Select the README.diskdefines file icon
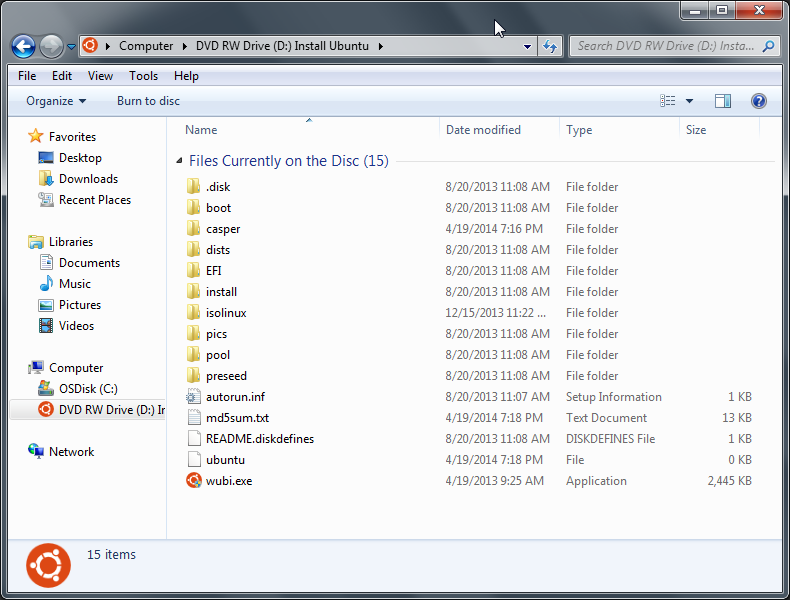 pyautogui.click(x=194, y=439)
